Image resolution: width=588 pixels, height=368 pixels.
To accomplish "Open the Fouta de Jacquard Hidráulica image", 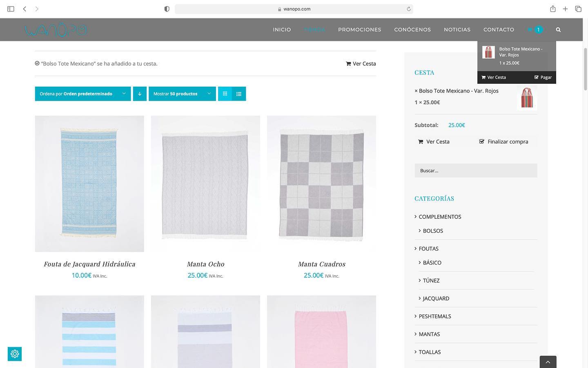I will click(89, 184).
